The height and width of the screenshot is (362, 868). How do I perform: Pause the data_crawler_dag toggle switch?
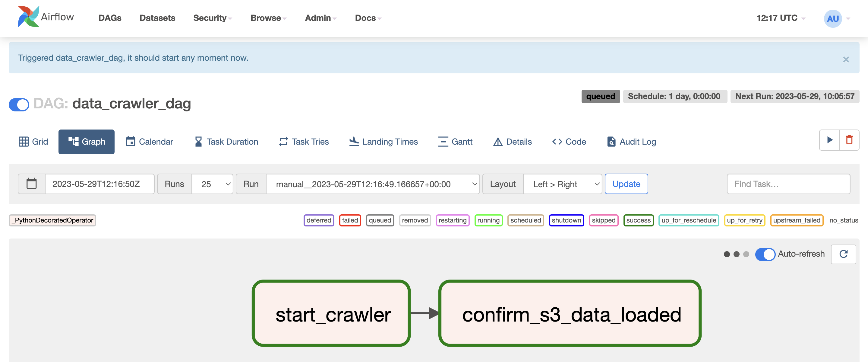(19, 104)
